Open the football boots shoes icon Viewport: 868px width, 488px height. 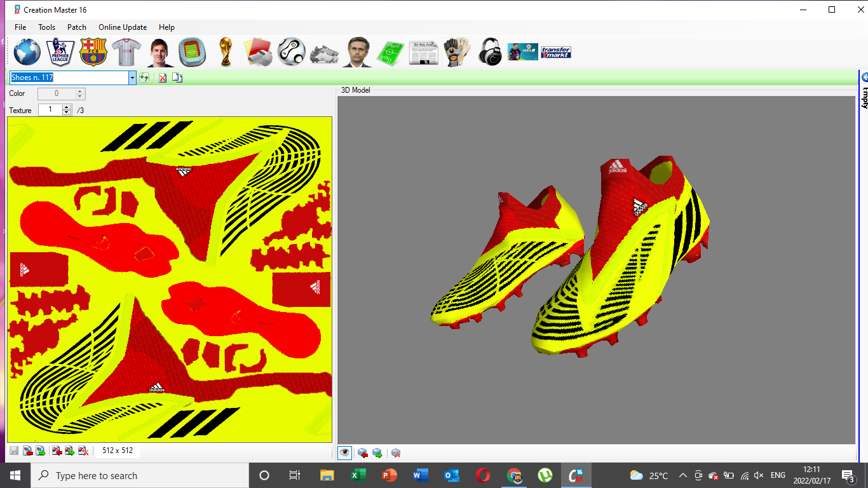tap(324, 54)
